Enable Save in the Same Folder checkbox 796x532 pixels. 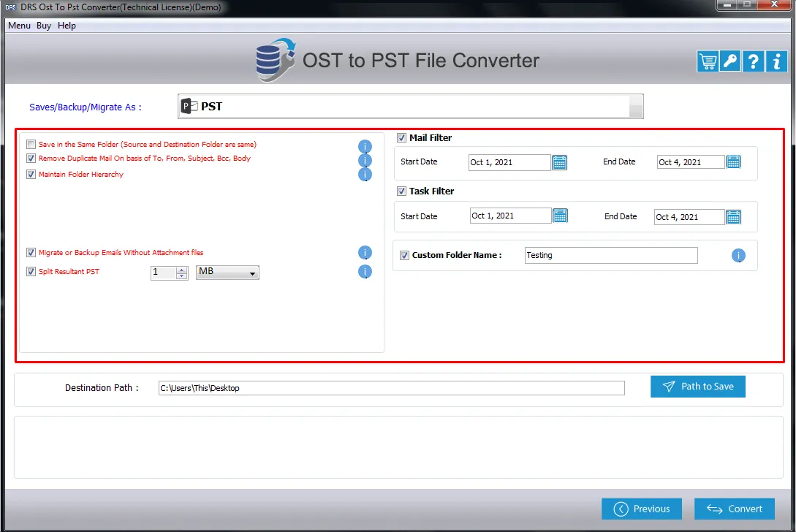(x=31, y=144)
